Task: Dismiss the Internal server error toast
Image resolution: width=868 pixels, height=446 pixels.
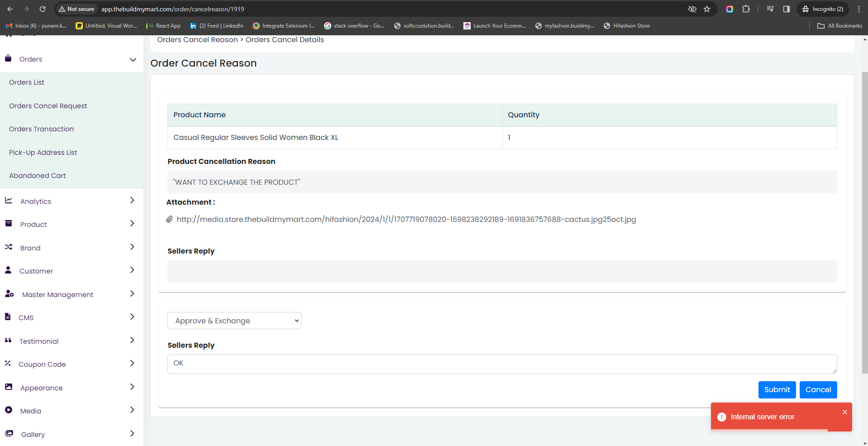Action: [x=844, y=412]
